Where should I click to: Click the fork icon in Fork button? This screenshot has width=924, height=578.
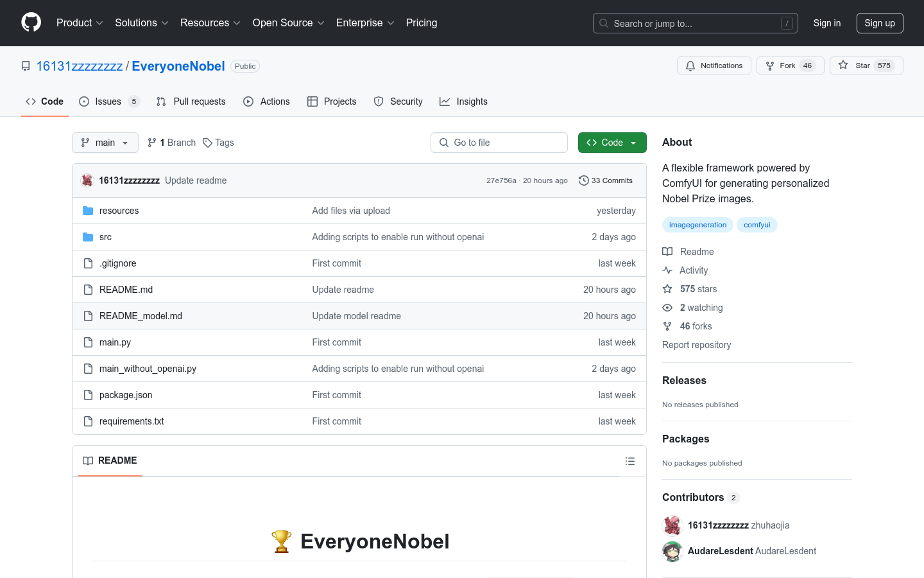point(770,66)
